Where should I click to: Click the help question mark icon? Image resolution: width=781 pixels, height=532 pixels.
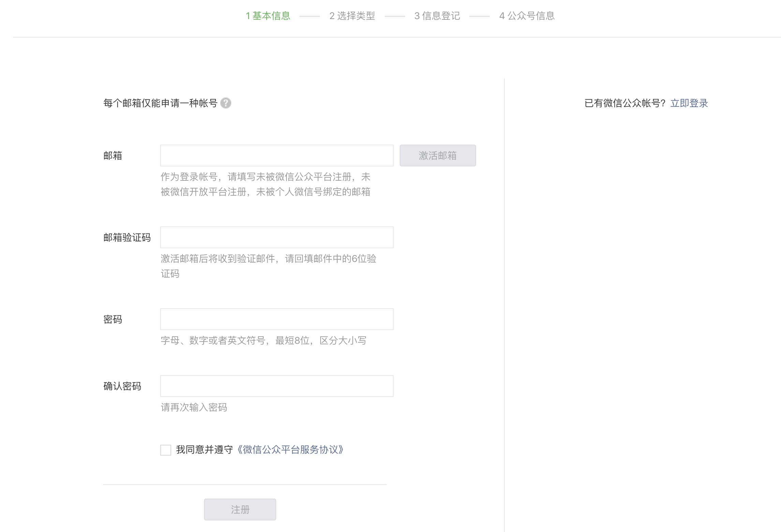225,103
